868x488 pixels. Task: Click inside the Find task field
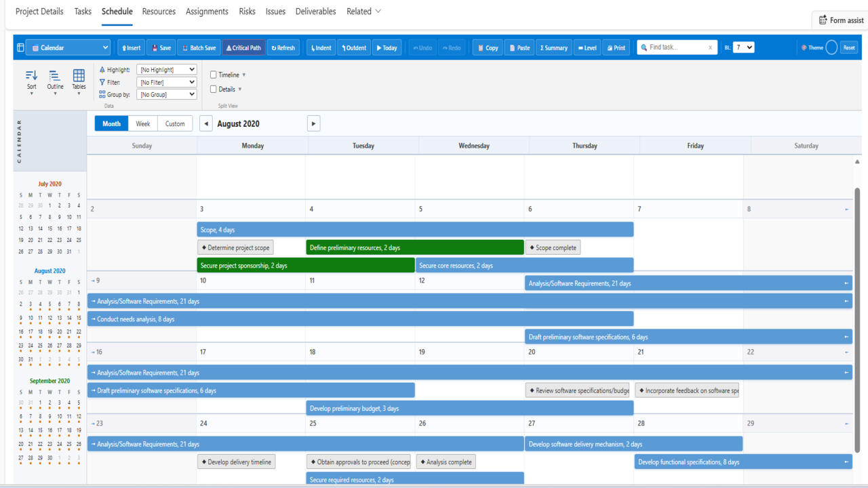677,48
